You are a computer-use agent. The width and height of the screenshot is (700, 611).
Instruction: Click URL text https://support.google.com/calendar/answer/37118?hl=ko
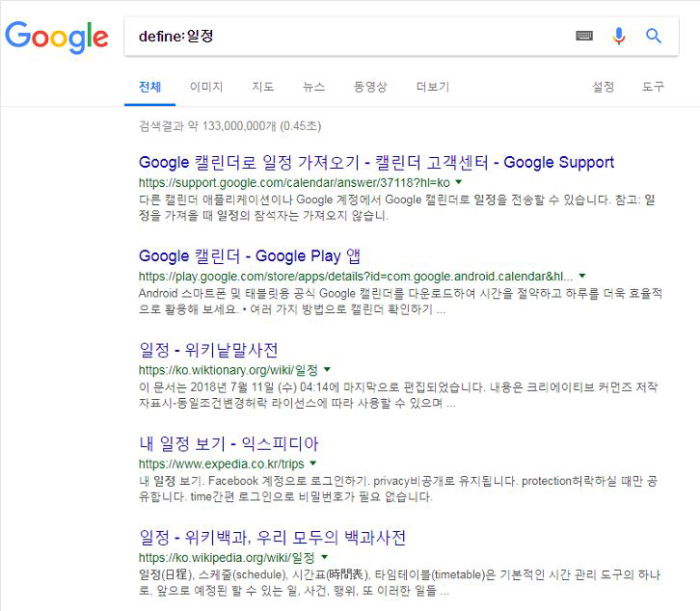[294, 183]
